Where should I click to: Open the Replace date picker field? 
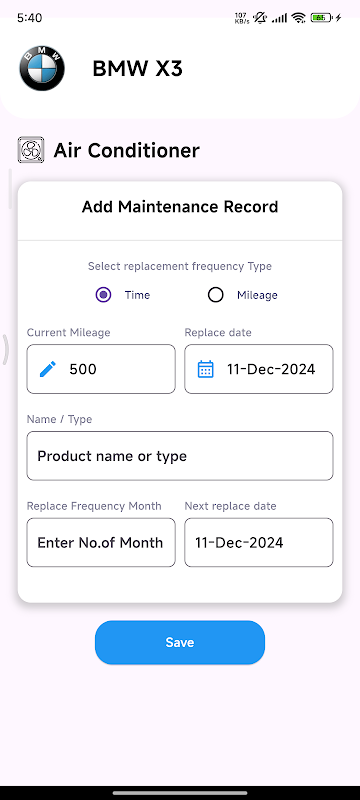coord(259,369)
